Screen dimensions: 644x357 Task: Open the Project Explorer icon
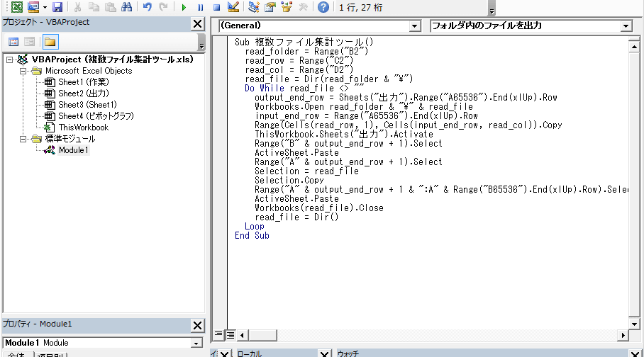(x=253, y=7)
